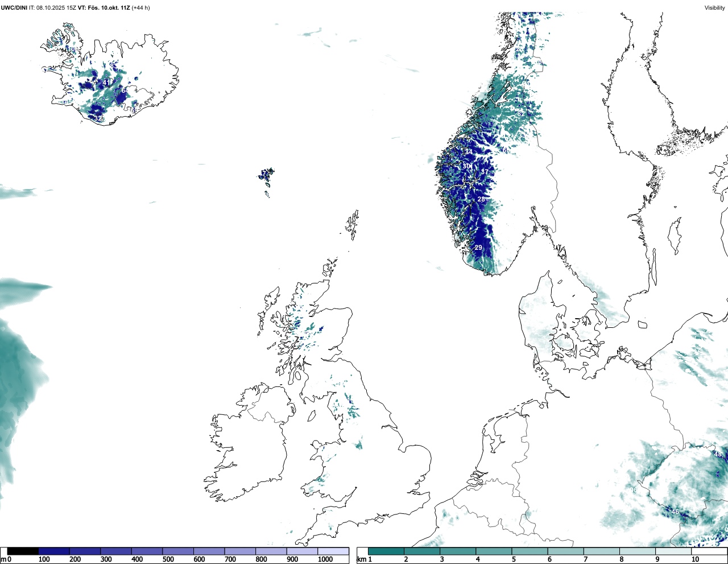Select the 5–6 km legend swatch
Image resolution: width=728 pixels, height=564 pixels.
click(x=530, y=551)
